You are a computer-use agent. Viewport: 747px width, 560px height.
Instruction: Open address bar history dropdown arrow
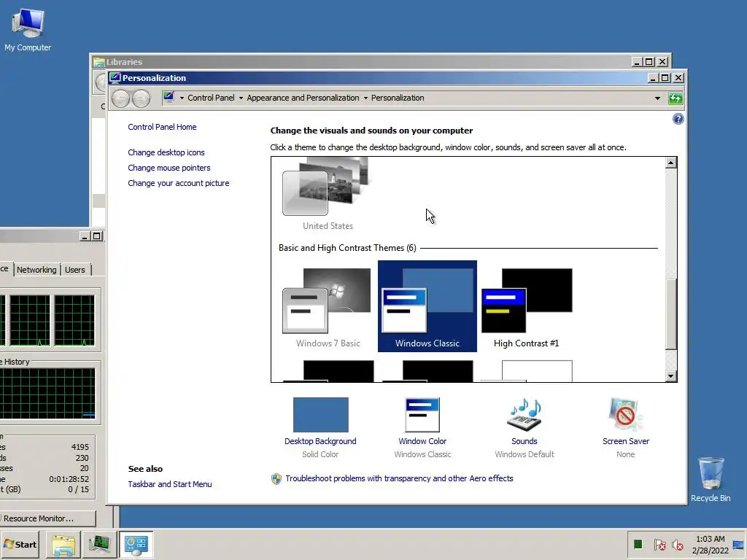(x=657, y=98)
